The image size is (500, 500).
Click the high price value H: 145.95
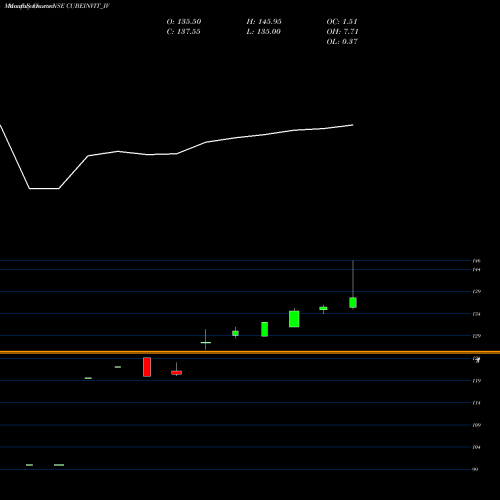(x=264, y=22)
